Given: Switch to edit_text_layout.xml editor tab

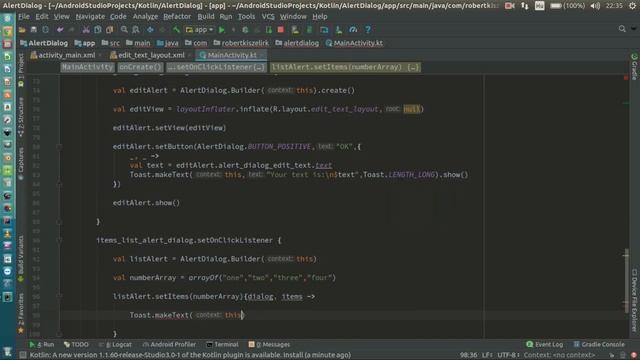Looking at the screenshot, I should tap(151, 55).
